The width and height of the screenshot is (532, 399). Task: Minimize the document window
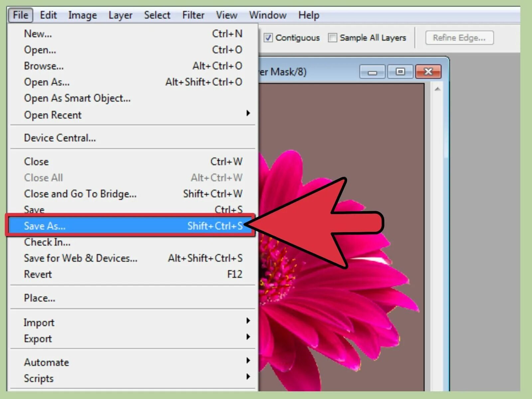(x=372, y=71)
